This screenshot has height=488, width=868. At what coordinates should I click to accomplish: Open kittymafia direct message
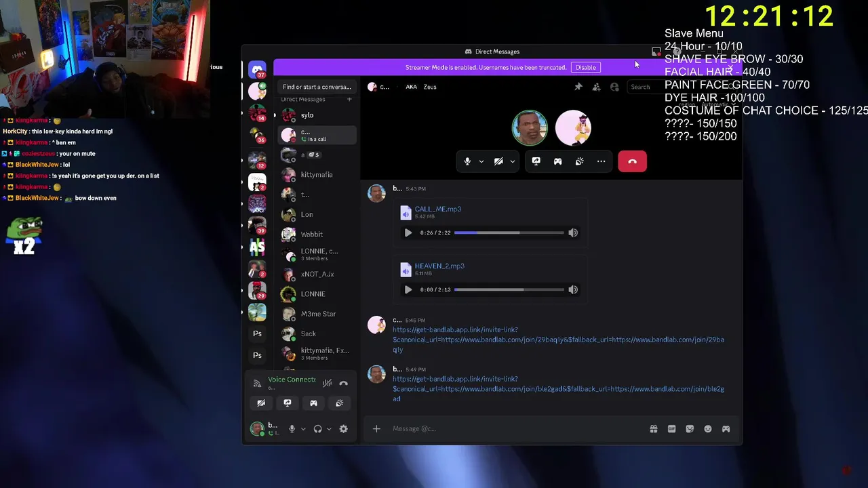click(317, 175)
